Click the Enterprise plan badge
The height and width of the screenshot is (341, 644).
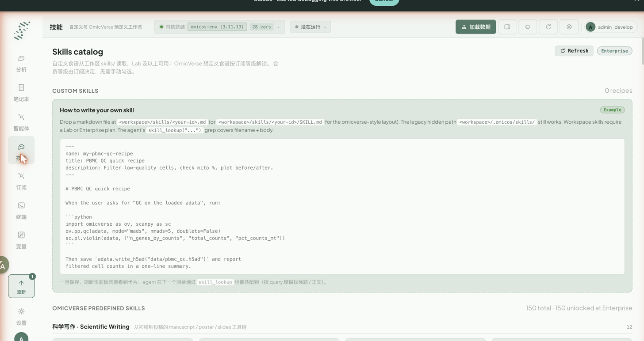pos(614,51)
